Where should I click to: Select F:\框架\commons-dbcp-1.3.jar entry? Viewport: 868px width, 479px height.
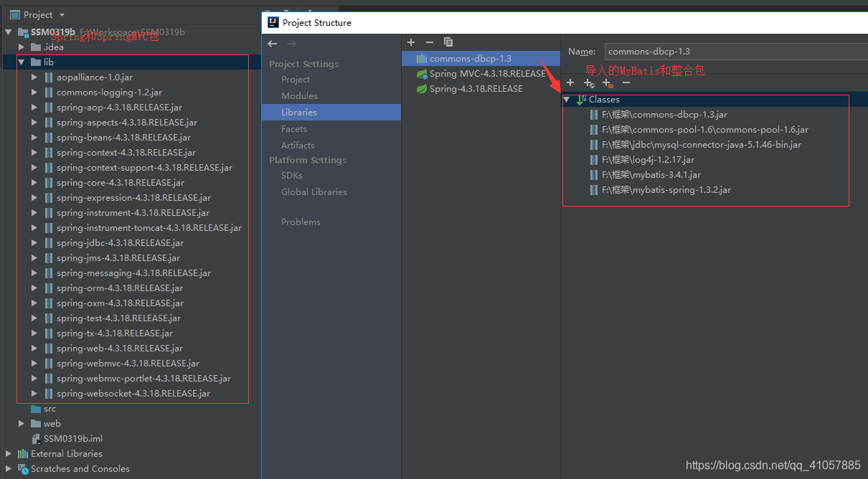(x=665, y=115)
